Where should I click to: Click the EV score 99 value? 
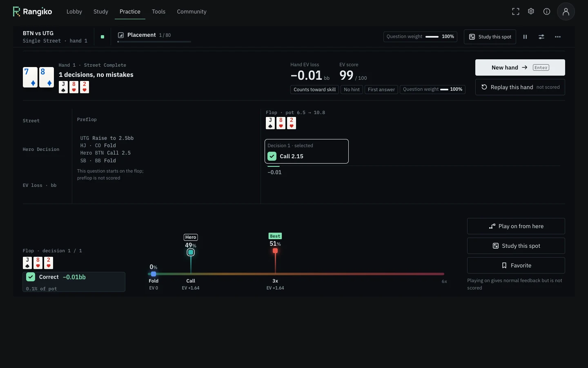click(346, 75)
